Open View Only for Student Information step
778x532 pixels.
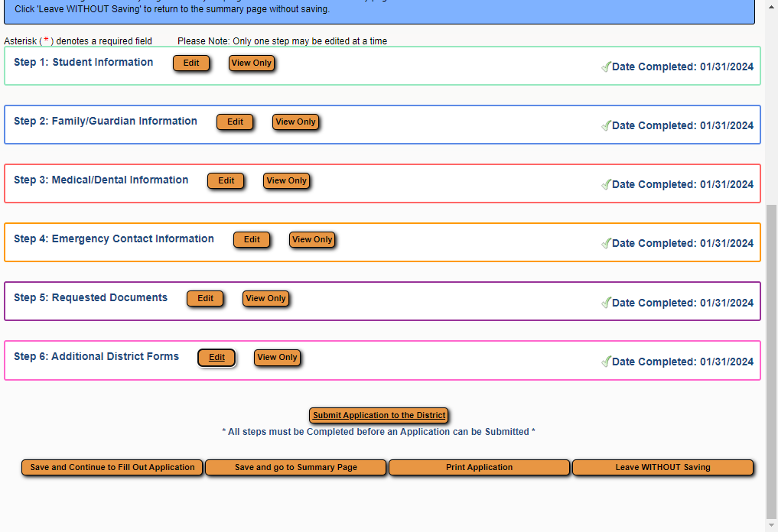coord(252,63)
